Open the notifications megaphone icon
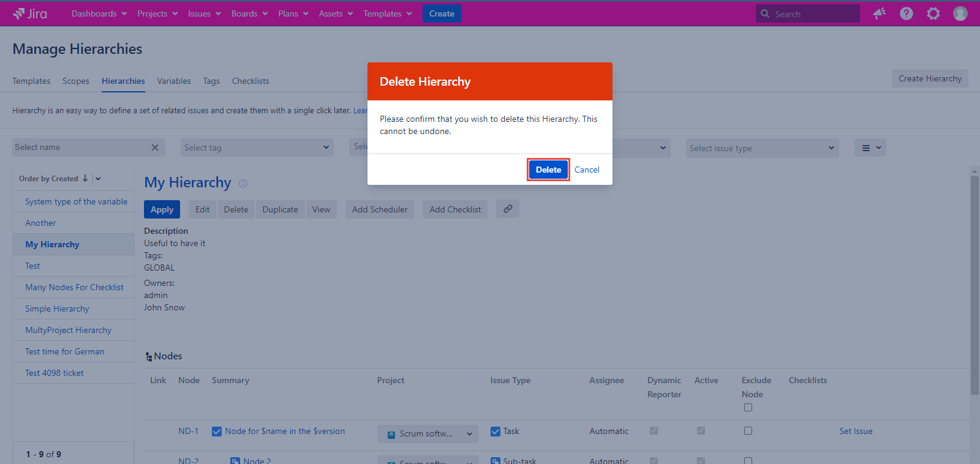 point(880,13)
